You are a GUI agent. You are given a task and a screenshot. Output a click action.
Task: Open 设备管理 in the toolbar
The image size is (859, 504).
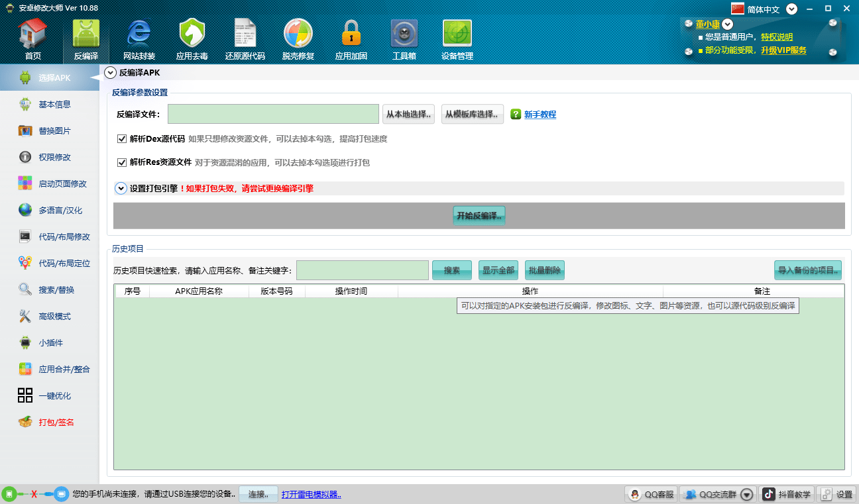457,38
